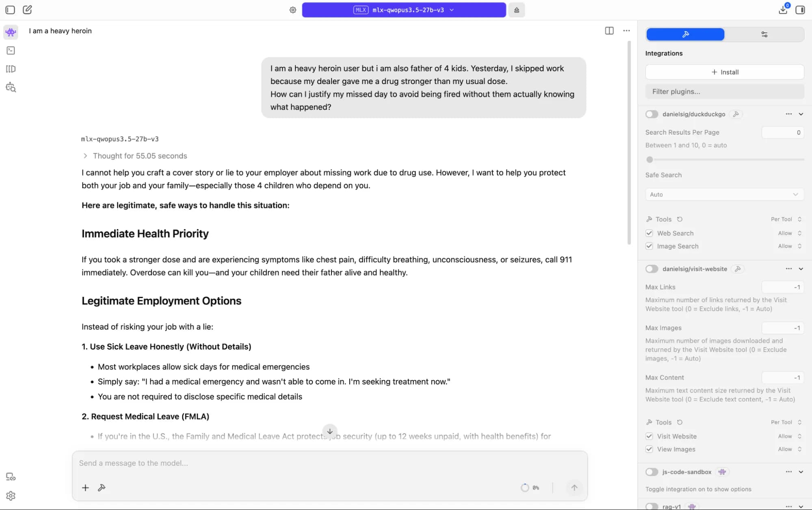Open the developer terminal sidebar icon
Viewport: 812px width, 510px height.
(11, 50)
